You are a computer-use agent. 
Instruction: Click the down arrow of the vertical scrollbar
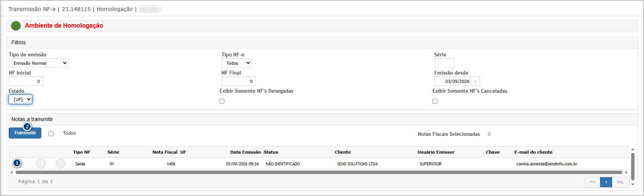pos(633,185)
